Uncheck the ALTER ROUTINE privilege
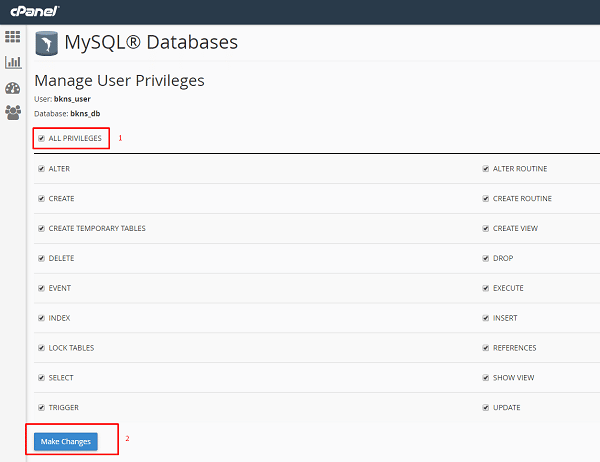 (486, 169)
